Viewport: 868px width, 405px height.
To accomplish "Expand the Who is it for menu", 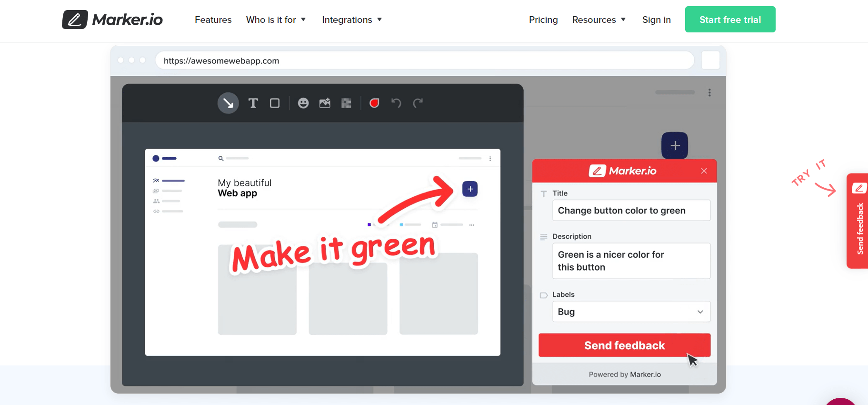I will [276, 20].
